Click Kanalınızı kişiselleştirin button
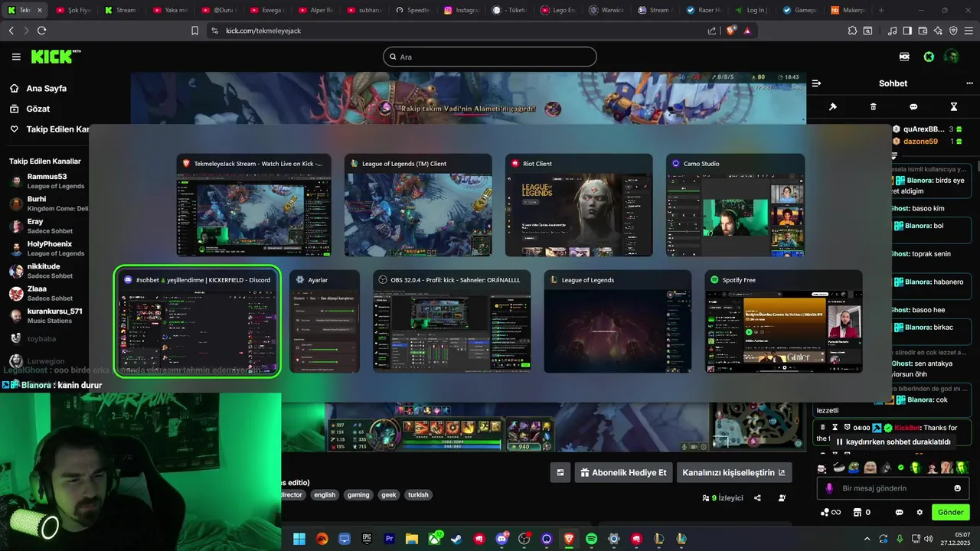This screenshot has height=551, width=980. (733, 473)
